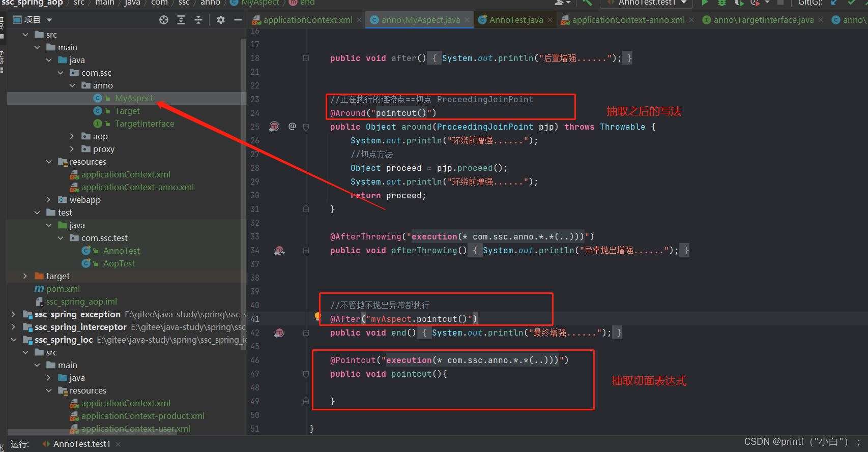Click the locate-in-project target icon
Image resolution: width=868 pixels, height=452 pixels.
click(x=164, y=20)
